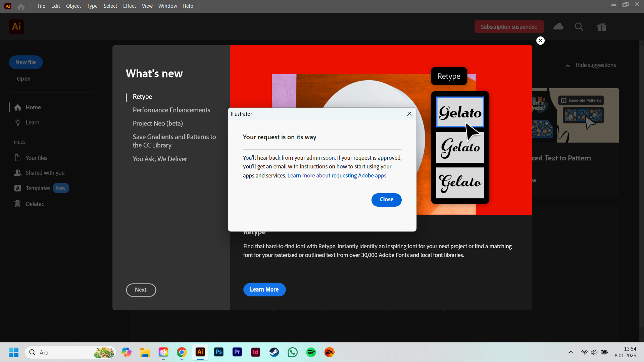
Task: Open the Type menu
Action: (92, 6)
